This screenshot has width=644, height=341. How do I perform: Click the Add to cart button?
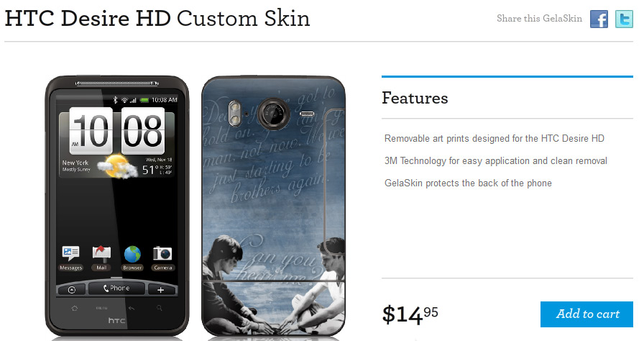(x=586, y=314)
